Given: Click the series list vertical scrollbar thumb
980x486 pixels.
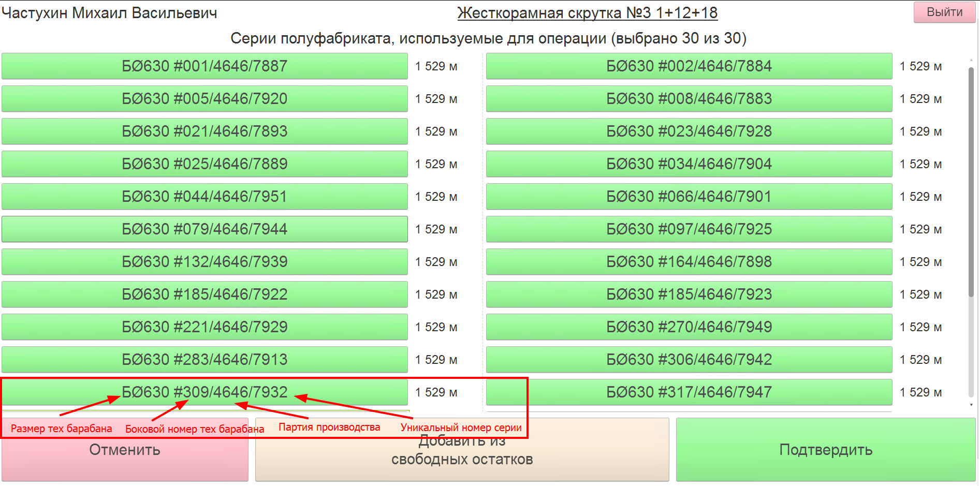Looking at the screenshot, I should [x=971, y=182].
